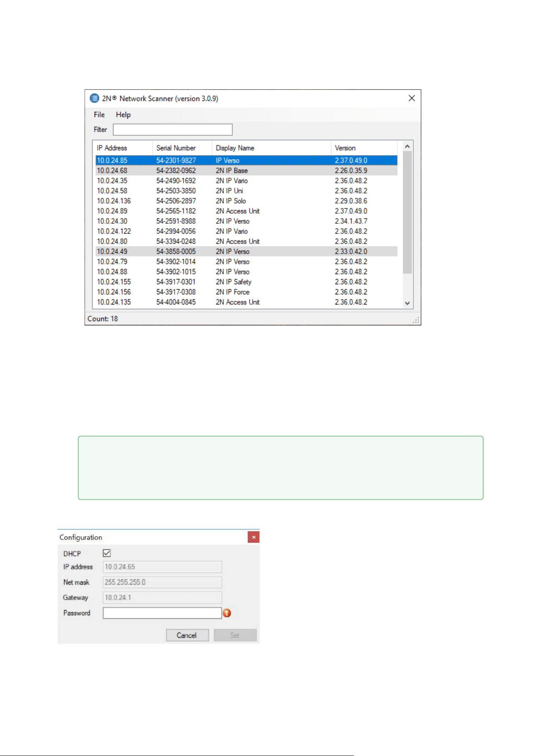Click version 2.34.1.43.7
535x756 pixels.
click(351, 221)
